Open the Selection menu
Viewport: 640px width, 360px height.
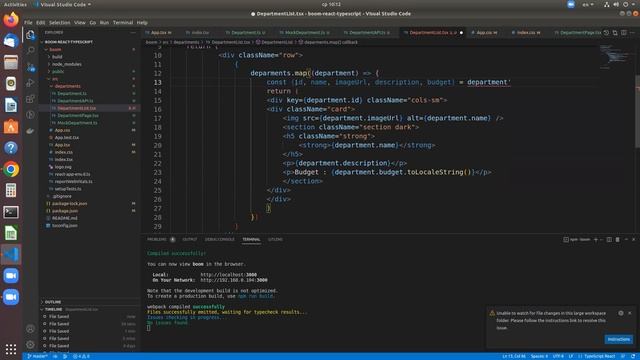pyautogui.click(x=60, y=22)
